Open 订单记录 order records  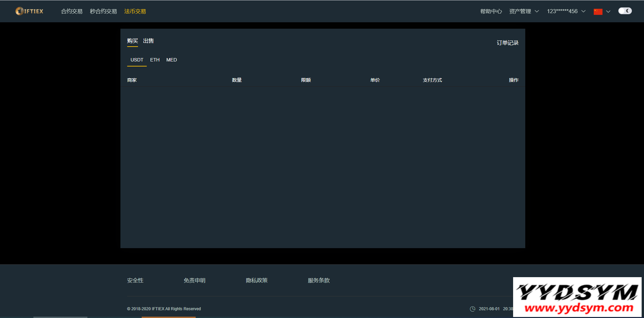coord(507,43)
